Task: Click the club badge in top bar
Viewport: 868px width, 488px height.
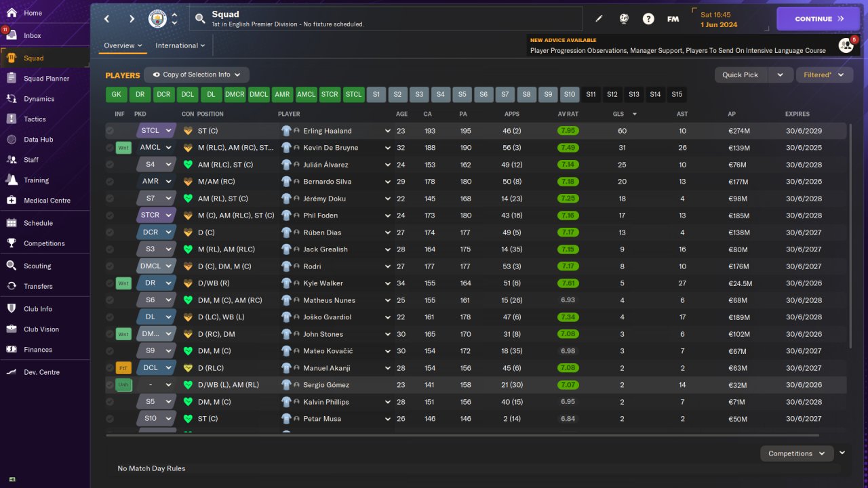Action: click(x=157, y=19)
